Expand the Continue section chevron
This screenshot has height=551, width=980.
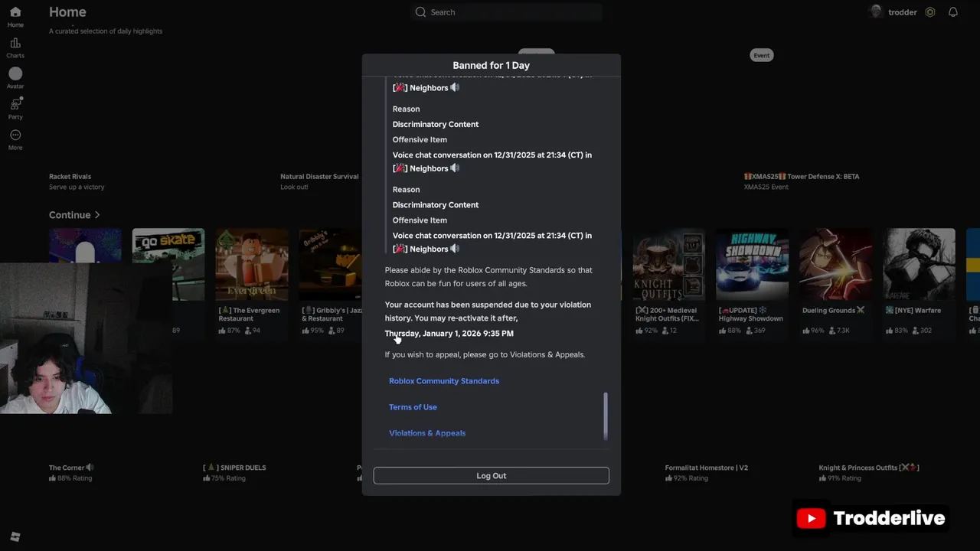pyautogui.click(x=97, y=215)
